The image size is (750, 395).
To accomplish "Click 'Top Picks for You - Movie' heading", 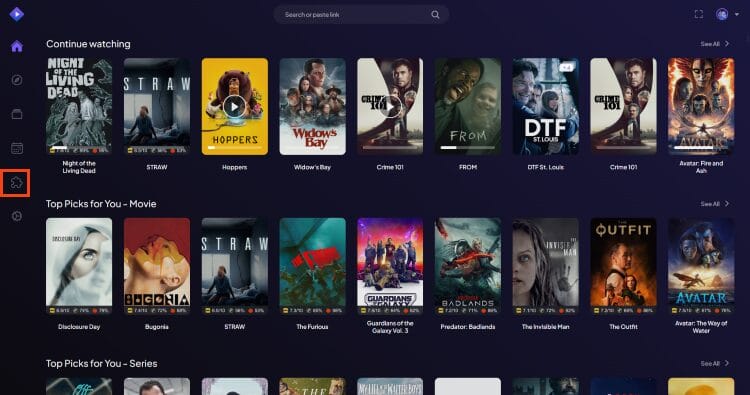I will [101, 204].
